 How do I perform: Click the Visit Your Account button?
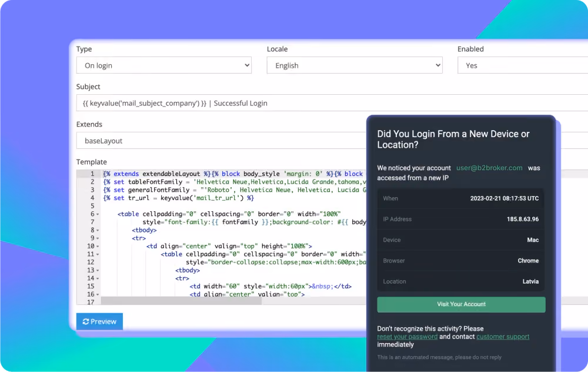coord(461,304)
